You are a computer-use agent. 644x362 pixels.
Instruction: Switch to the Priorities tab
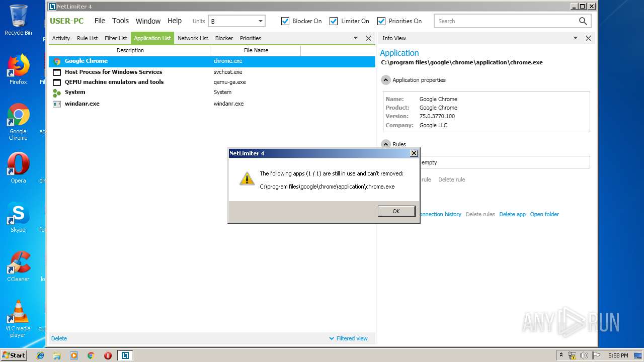click(251, 38)
